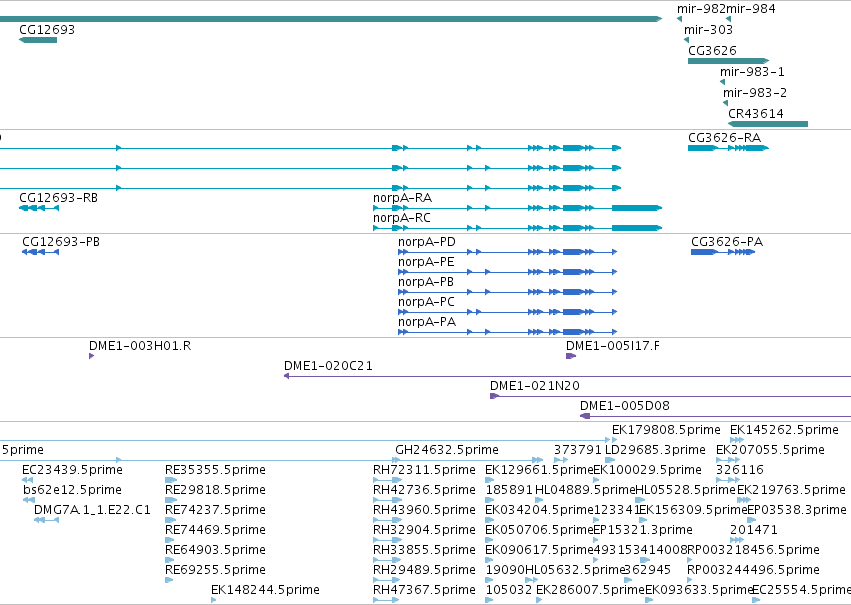Click the RP003244496.5prime label
This screenshot has height=605, width=851.
pyautogui.click(x=753, y=570)
